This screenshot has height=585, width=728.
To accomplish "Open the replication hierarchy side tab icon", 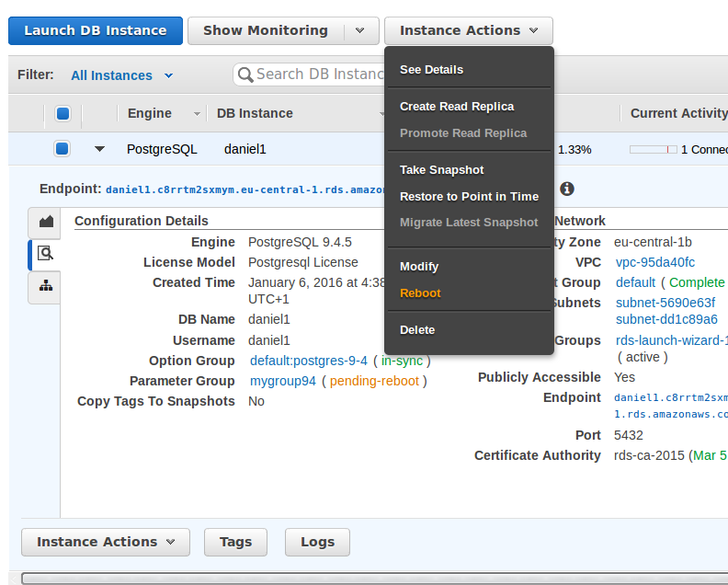I will 46,286.
